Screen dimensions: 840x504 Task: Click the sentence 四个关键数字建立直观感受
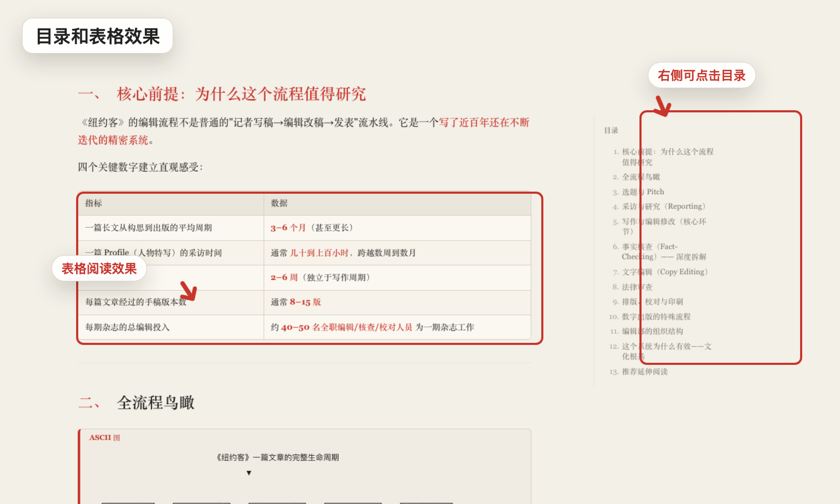click(x=140, y=167)
